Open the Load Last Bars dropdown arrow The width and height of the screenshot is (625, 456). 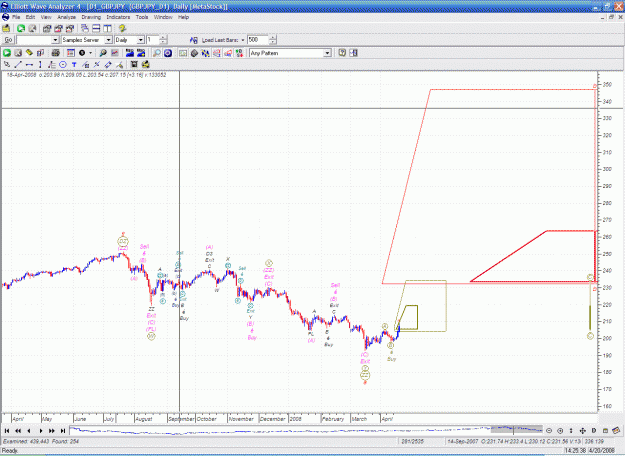pos(243,40)
